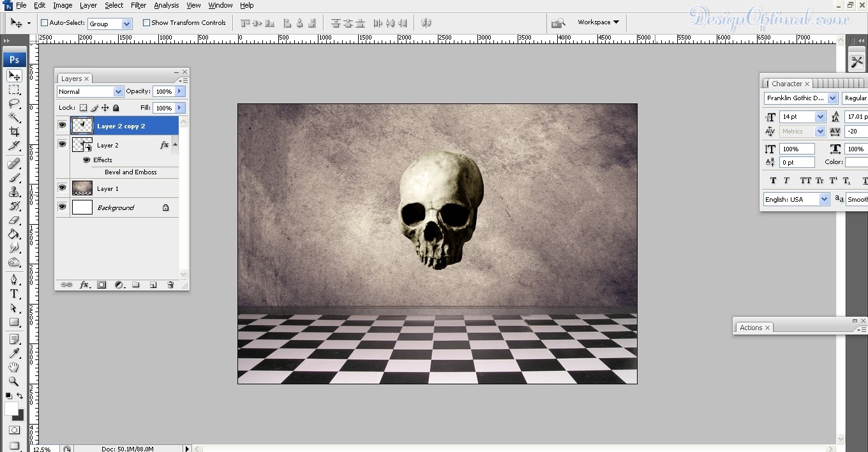Create a new layer group

point(136,285)
